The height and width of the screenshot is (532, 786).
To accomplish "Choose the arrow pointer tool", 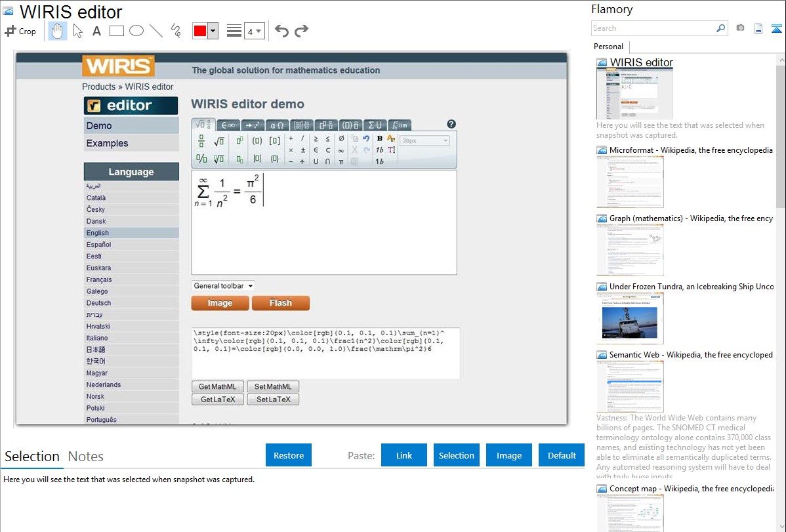I will point(77,31).
